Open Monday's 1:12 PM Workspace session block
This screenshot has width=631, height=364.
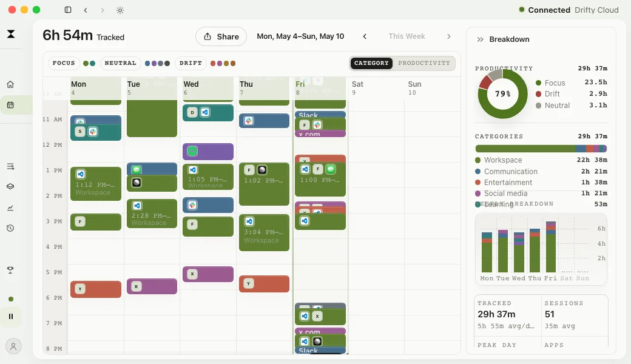(x=96, y=184)
